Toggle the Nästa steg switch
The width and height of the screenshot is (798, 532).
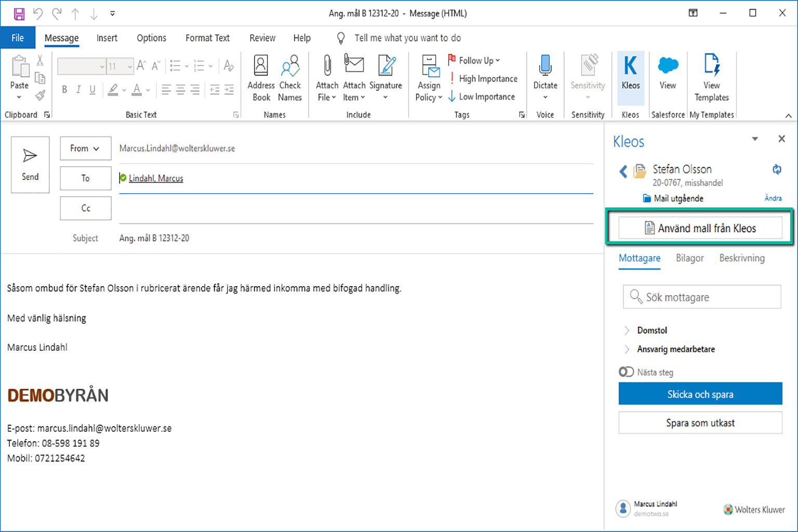click(x=626, y=372)
